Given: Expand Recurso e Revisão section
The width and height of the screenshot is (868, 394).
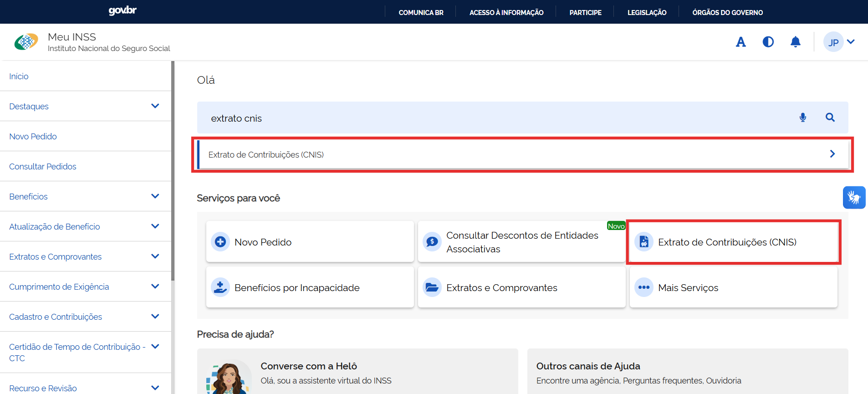Looking at the screenshot, I should tap(155, 388).
